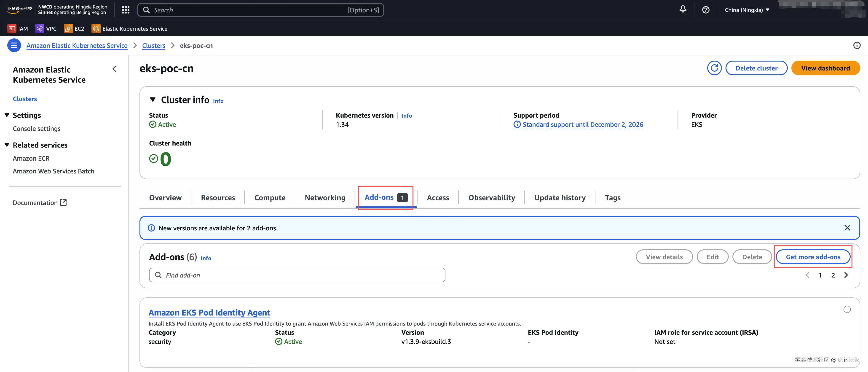This screenshot has height=372, width=868.
Task: Open the Amazon Elastic Kubernetes Service breadcrumb
Action: point(77,46)
